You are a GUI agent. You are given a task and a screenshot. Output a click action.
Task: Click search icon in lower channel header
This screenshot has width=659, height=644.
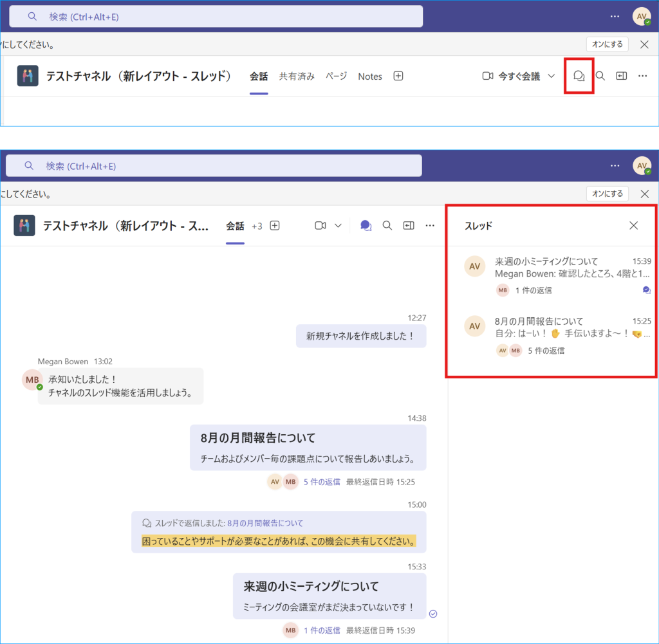387,226
